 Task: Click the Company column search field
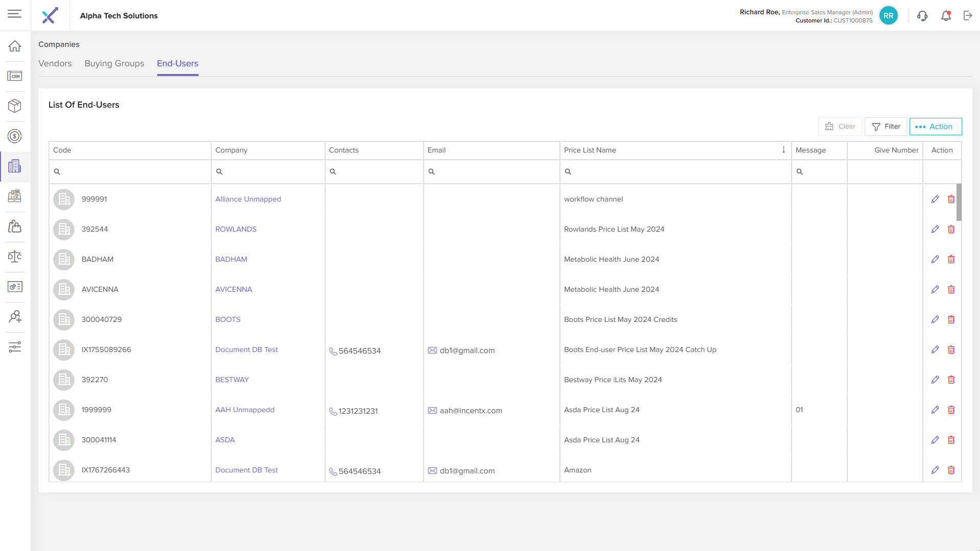pos(271,172)
